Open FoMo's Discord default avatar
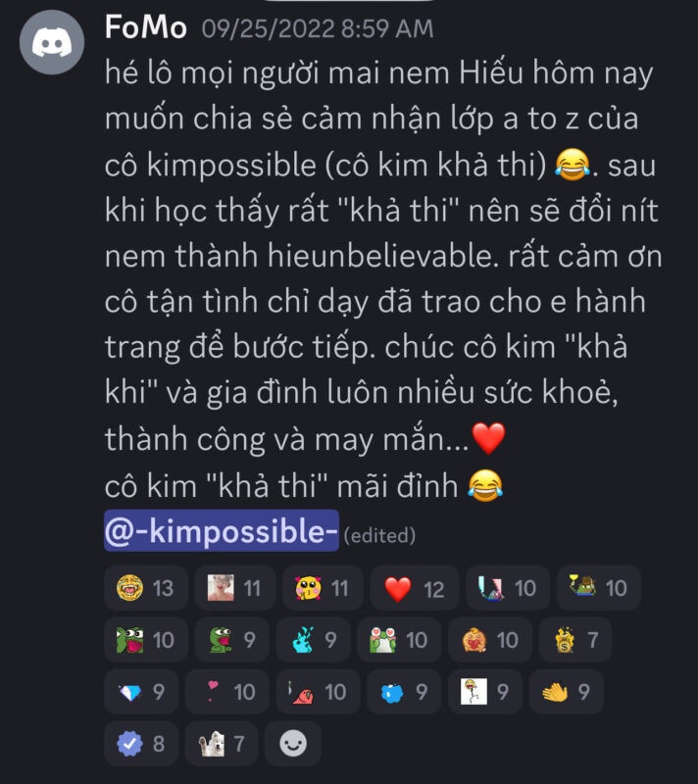698x784 pixels. pos(52,42)
